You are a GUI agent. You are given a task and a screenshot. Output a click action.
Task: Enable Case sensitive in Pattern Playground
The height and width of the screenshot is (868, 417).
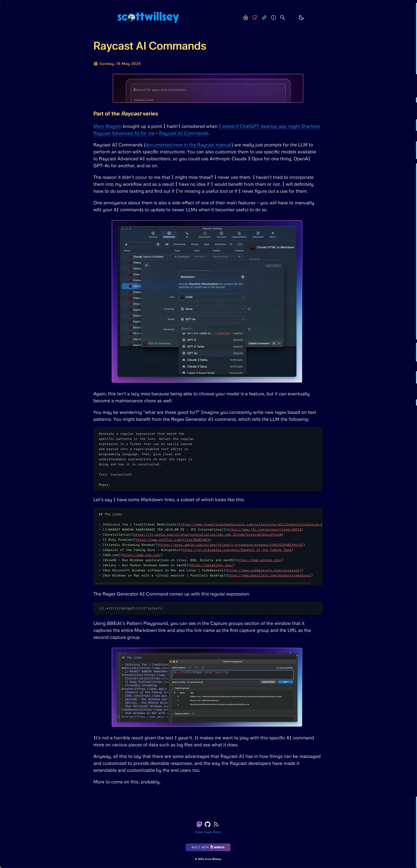[278, 668]
